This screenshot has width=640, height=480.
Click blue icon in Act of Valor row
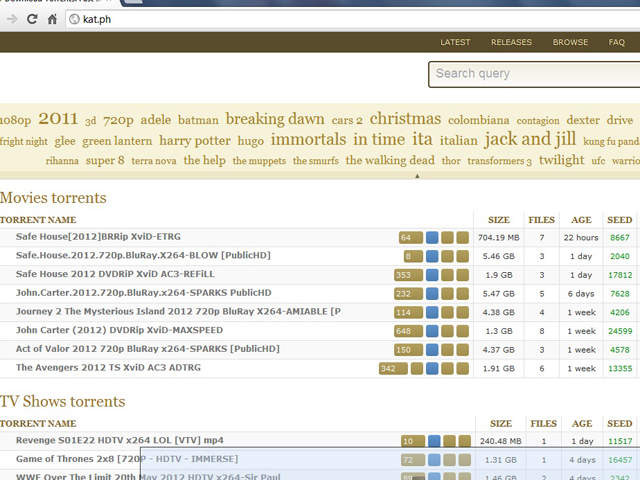(432, 350)
